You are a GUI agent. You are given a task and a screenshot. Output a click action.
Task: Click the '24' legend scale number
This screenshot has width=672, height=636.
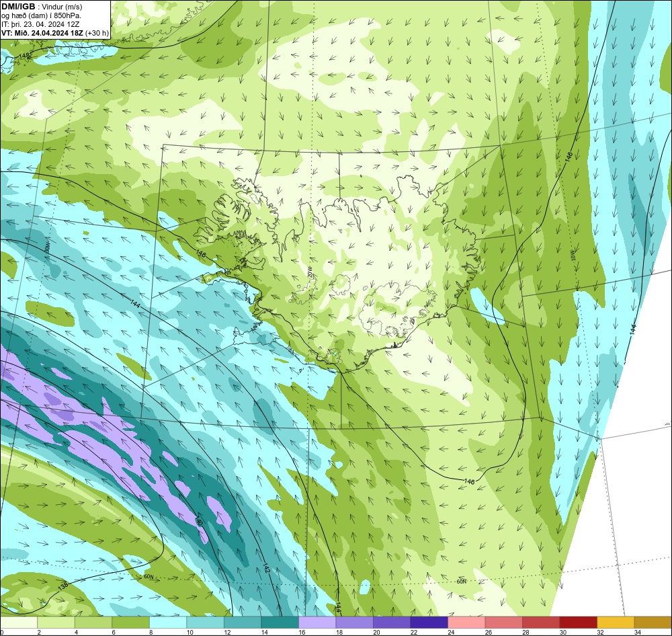[451, 632]
